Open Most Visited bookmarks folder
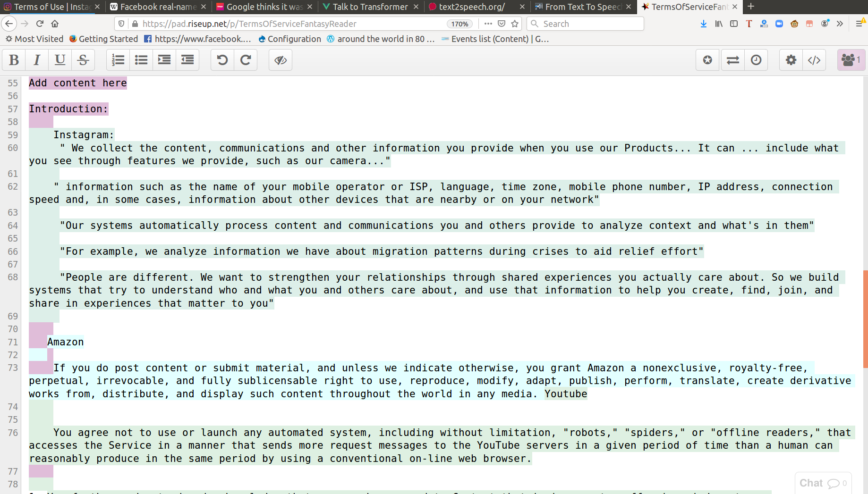This screenshot has width=868, height=494. point(34,39)
